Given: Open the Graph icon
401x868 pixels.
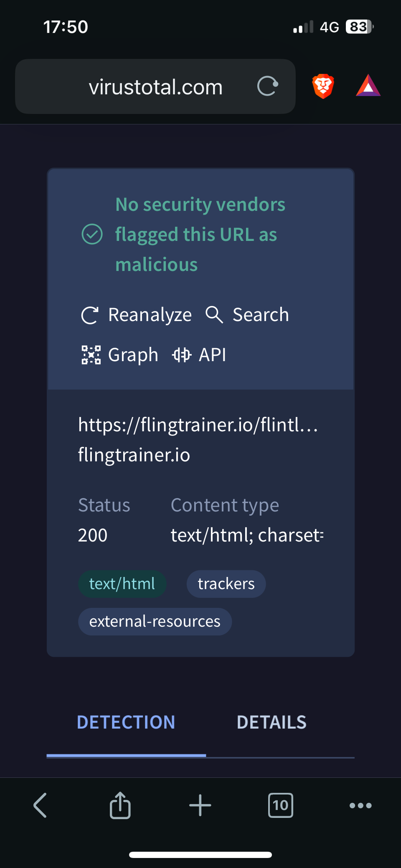Looking at the screenshot, I should 91,355.
